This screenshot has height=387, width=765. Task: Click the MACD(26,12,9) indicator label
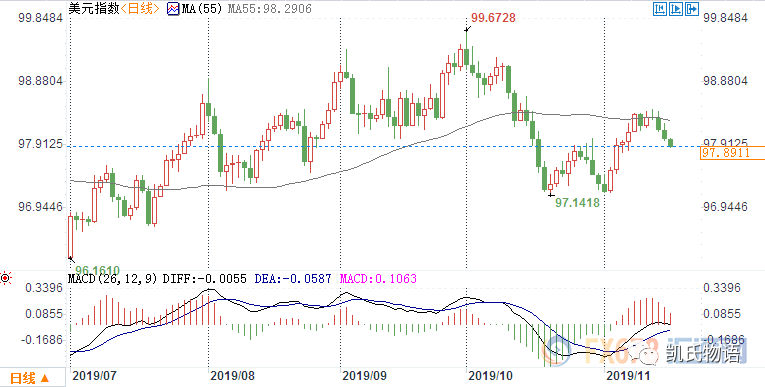pos(113,279)
